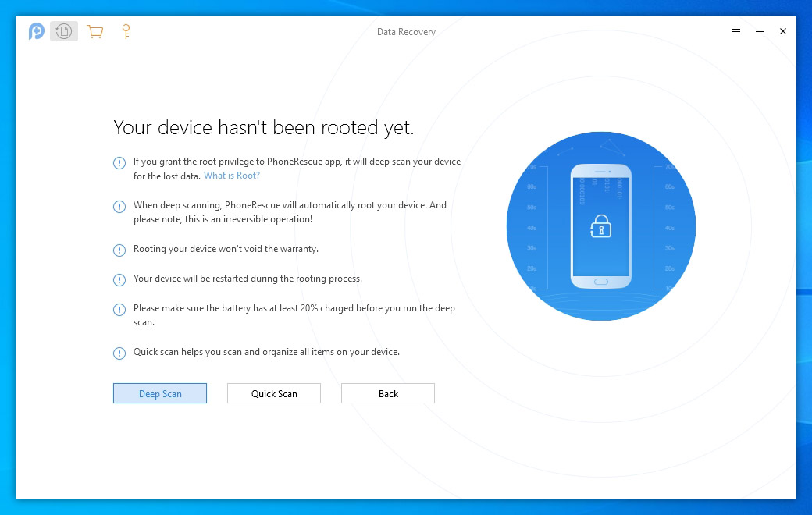
Task: Click the 'Data Recovery' window title
Action: [406, 31]
